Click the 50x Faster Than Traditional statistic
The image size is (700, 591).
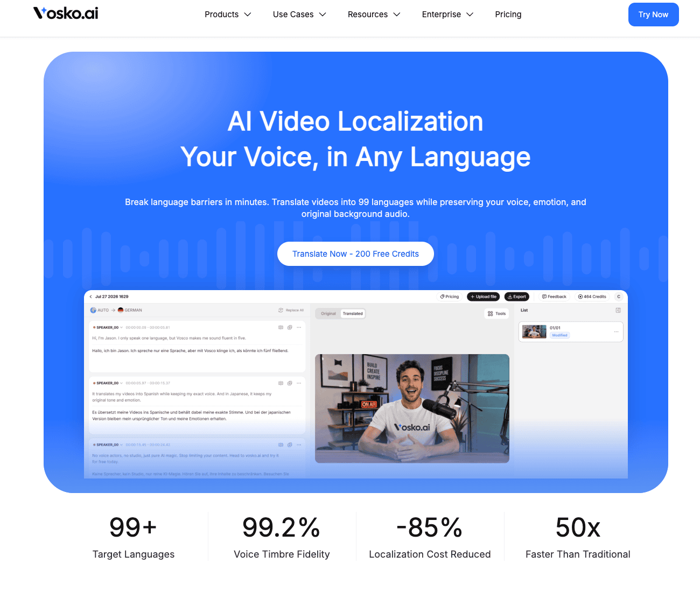coord(578,537)
